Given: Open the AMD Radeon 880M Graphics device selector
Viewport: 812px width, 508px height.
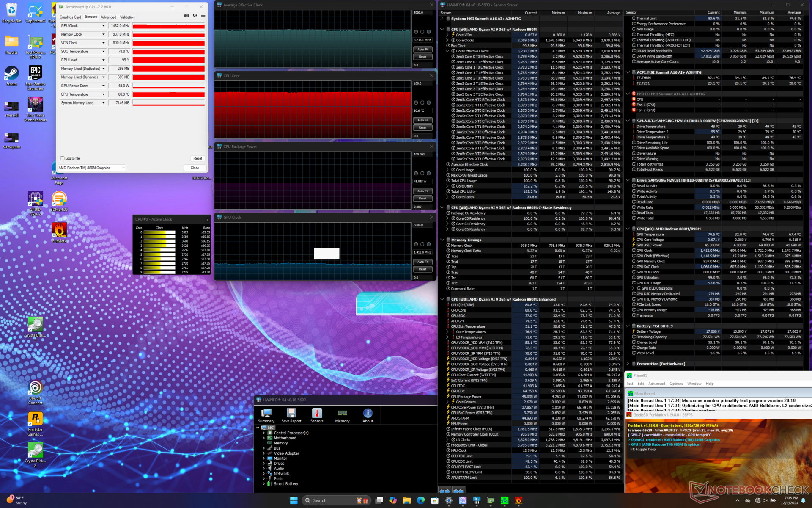Looking at the screenshot, I should point(91,168).
